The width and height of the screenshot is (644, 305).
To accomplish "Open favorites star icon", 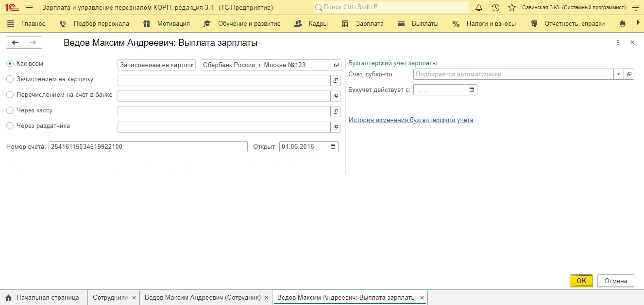I will (x=511, y=8).
